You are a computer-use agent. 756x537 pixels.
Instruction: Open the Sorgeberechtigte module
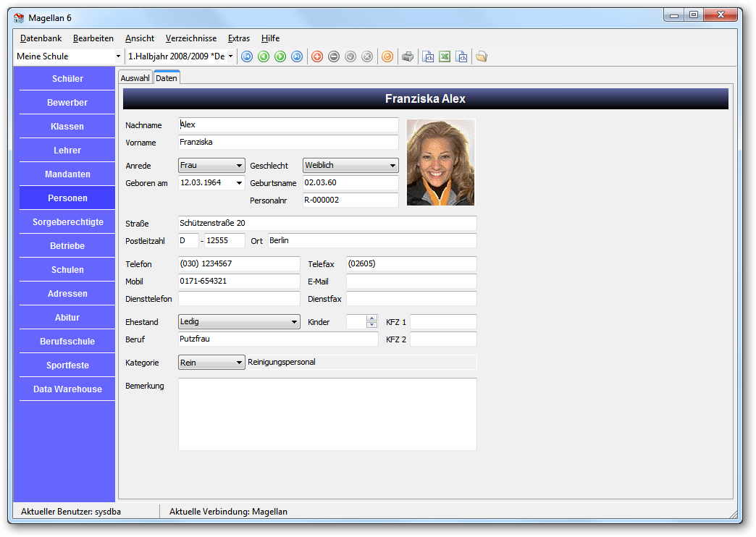pos(67,221)
